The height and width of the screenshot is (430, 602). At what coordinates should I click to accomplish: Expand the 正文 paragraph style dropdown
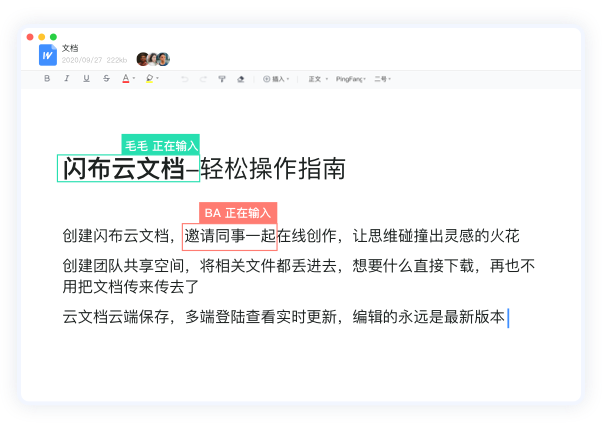click(316, 78)
